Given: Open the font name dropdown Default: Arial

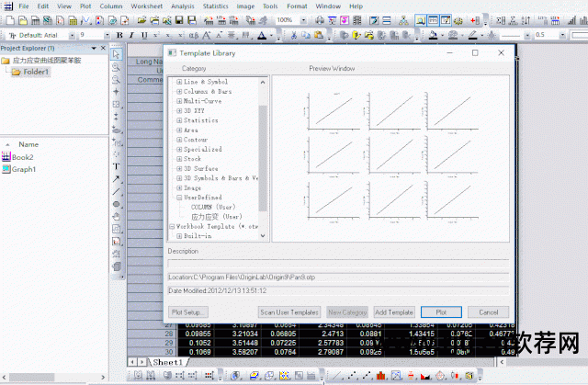Looking at the screenshot, I should coord(72,35).
